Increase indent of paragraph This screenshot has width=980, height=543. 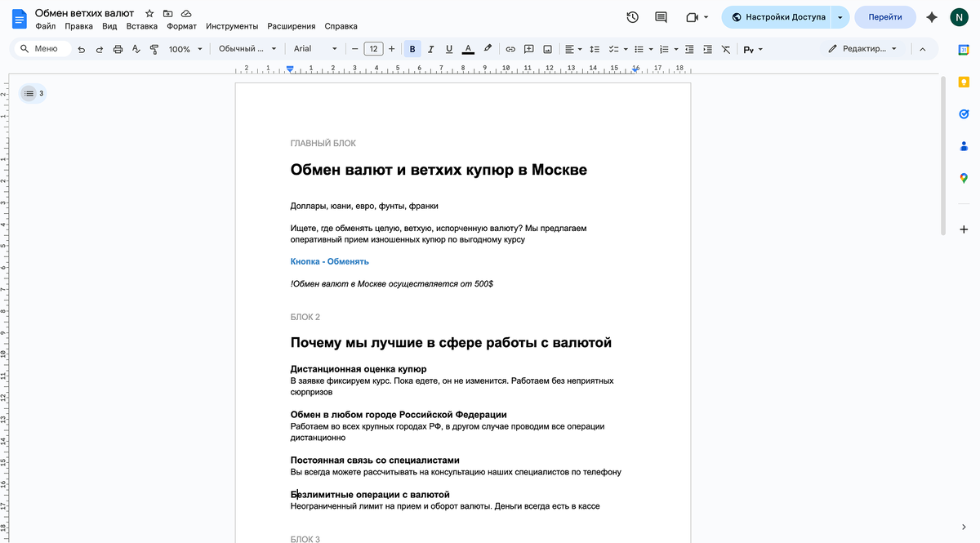click(707, 49)
